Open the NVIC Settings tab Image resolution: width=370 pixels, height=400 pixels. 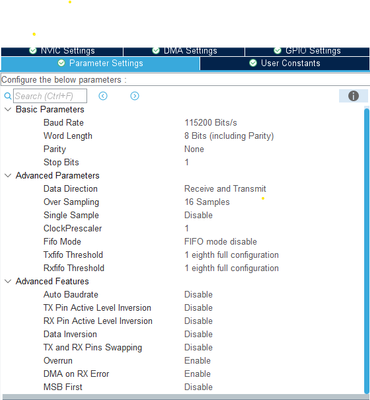62,51
